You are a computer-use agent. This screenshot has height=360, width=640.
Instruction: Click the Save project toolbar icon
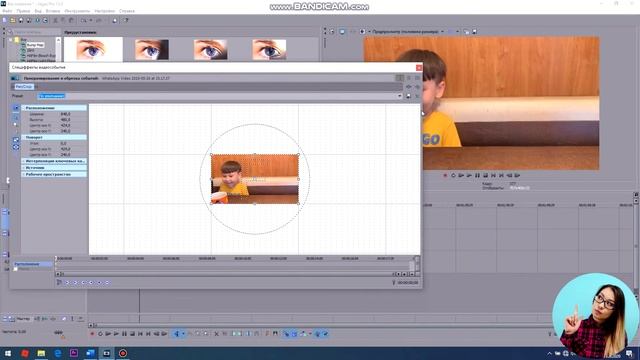[x=21, y=20]
